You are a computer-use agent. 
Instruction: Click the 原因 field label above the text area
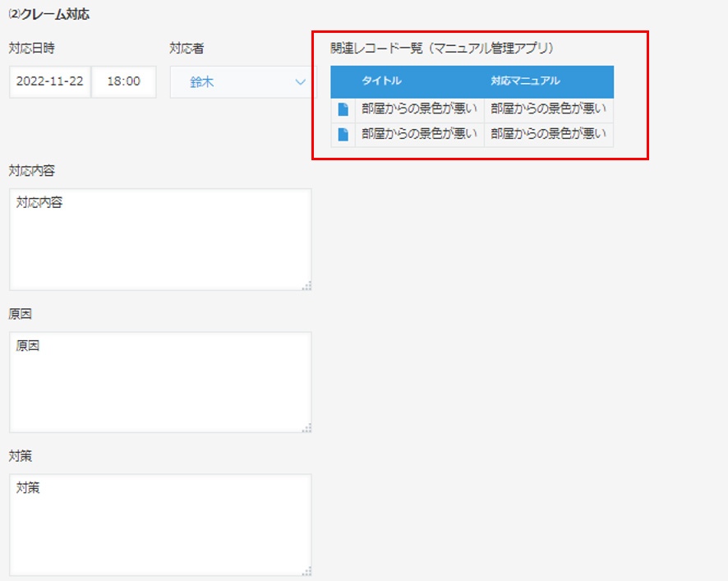20,314
